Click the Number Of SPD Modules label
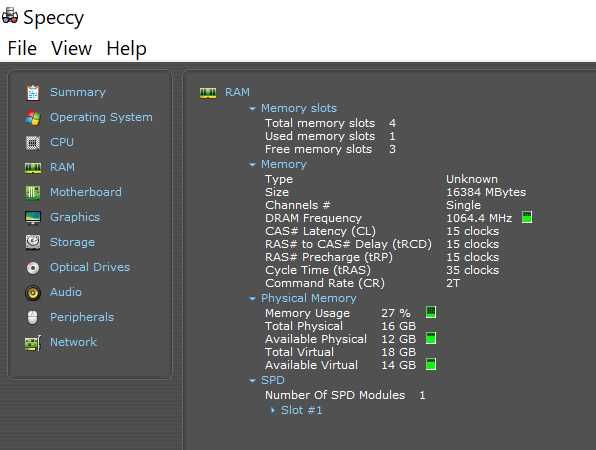596x450 pixels. point(335,395)
